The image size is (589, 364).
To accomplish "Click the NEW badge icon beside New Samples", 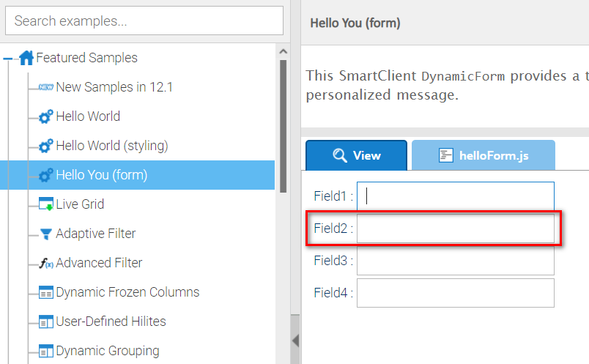I will (46, 87).
